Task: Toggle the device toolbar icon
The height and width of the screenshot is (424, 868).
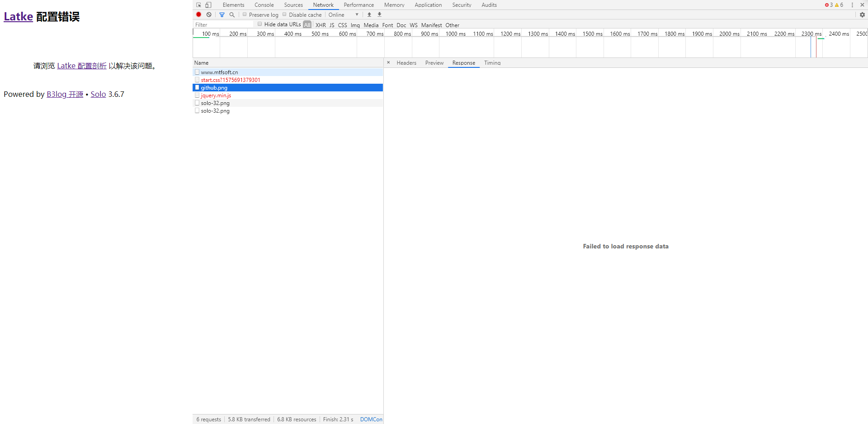Action: pos(208,5)
